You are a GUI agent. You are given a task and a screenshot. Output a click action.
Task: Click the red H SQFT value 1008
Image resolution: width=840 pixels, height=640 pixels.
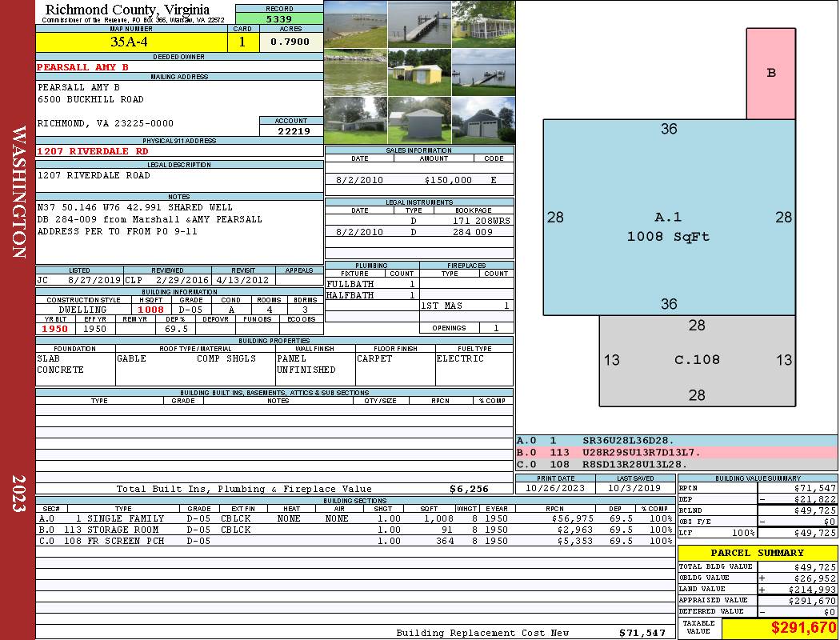[x=150, y=310]
